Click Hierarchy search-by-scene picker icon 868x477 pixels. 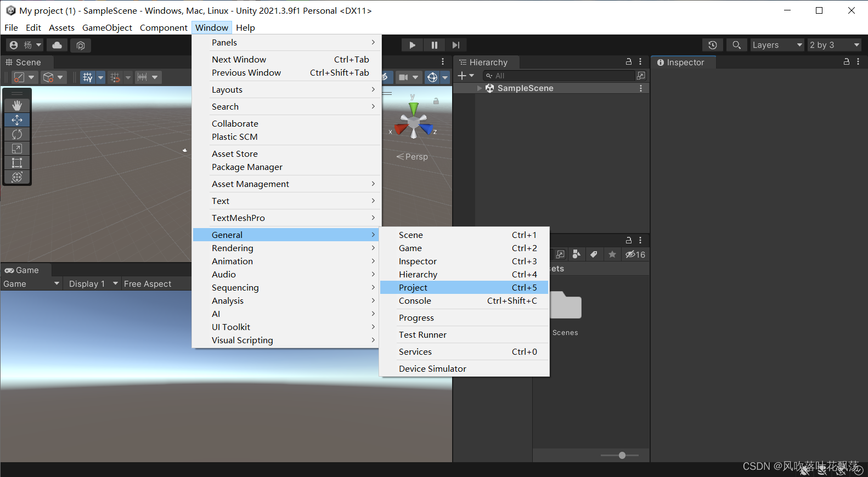641,76
